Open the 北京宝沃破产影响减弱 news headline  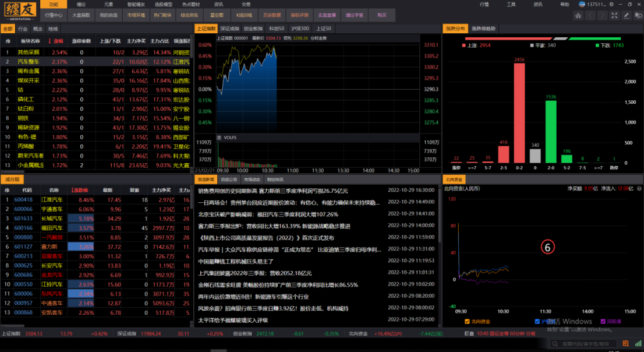[x=268, y=214]
